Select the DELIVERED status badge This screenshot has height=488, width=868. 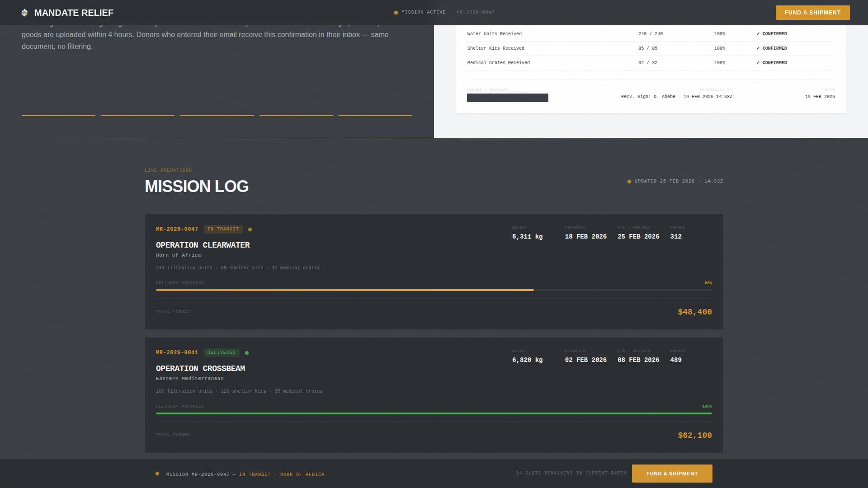point(221,352)
